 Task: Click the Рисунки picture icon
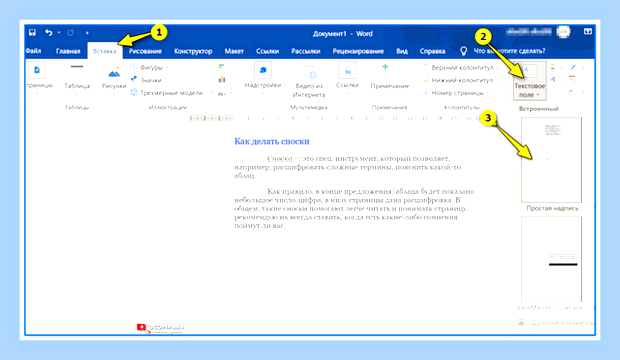pyautogui.click(x=114, y=73)
